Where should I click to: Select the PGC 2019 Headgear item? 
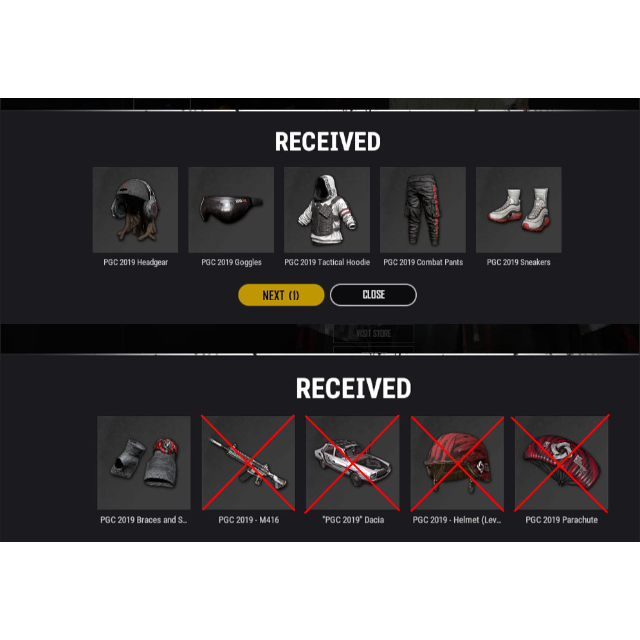(x=135, y=210)
